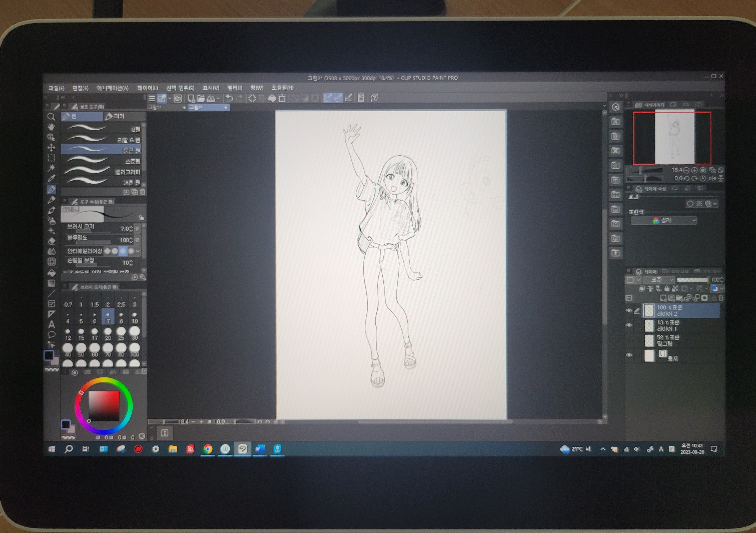
Task: Select the Hand move tool
Action: point(51,127)
